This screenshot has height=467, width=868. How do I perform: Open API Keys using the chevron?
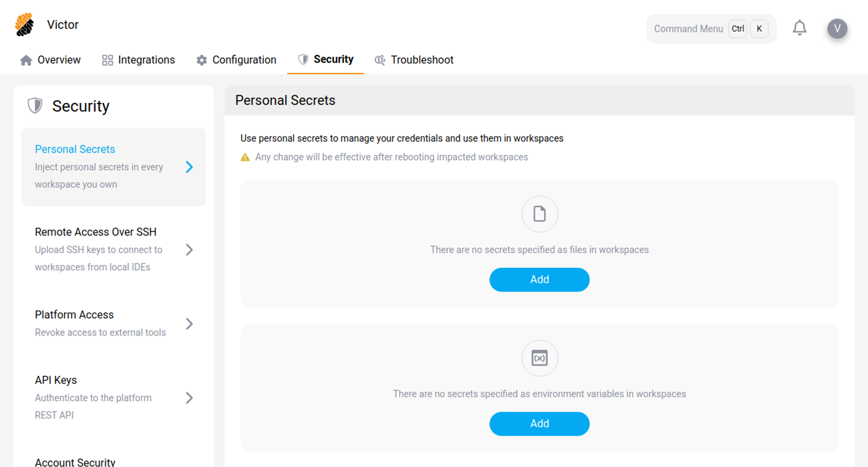pos(190,398)
